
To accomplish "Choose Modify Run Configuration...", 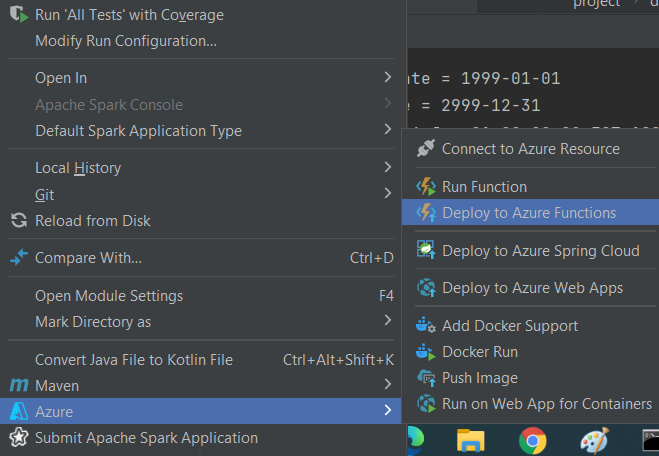I will point(201,41).
